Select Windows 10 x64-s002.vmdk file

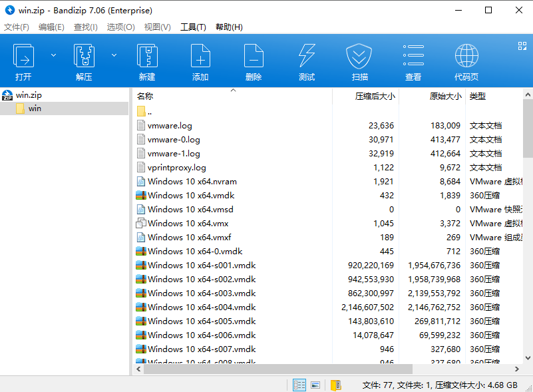202,279
